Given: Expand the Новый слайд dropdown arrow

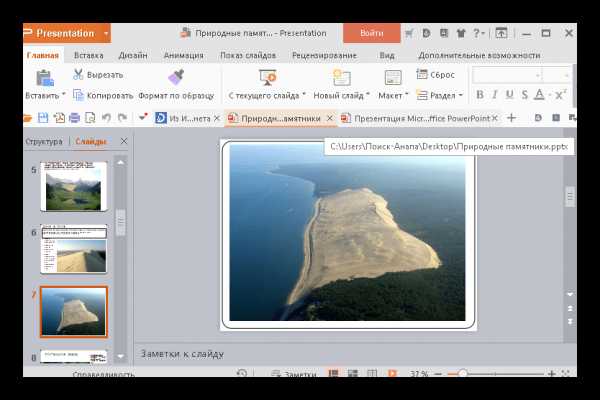Looking at the screenshot, I should click(x=368, y=95).
